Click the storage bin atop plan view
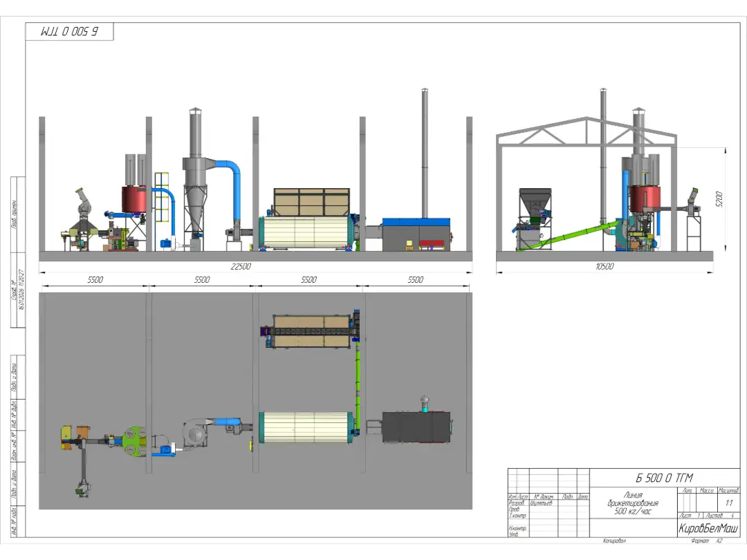Screen dimensions: 747x560 308,332
